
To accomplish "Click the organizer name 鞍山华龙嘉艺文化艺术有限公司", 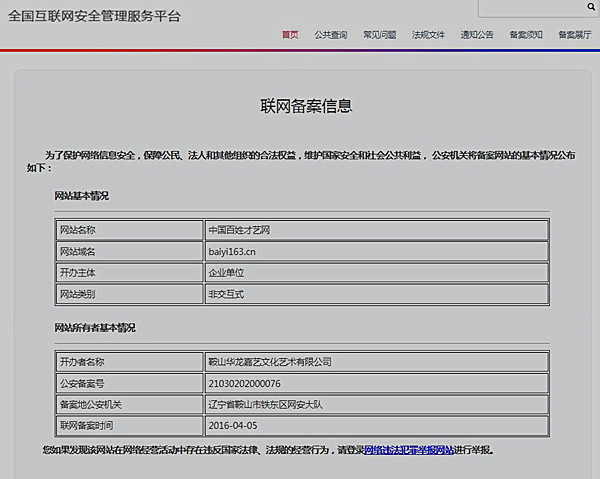I will point(269,362).
